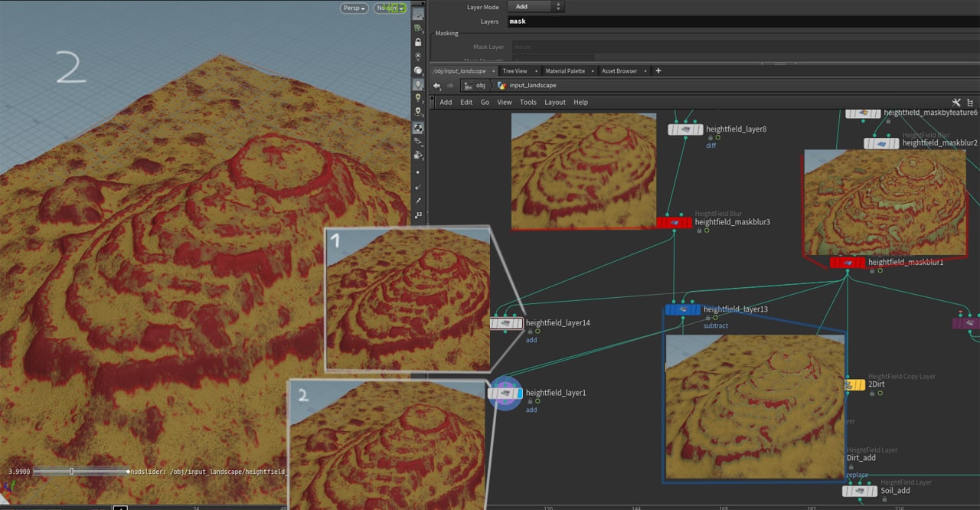
Task: Select the purple node at right edge
Action: click(966, 323)
